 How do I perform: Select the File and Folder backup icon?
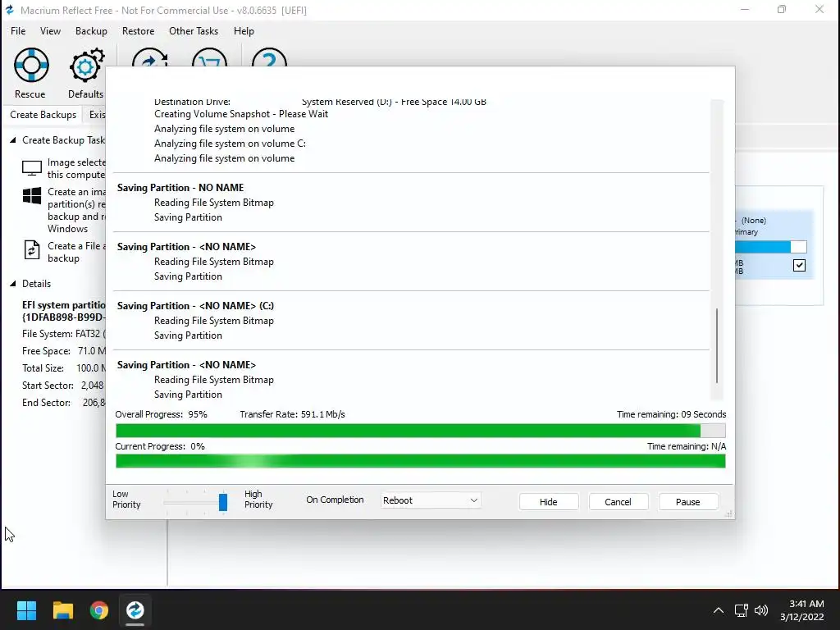32,250
